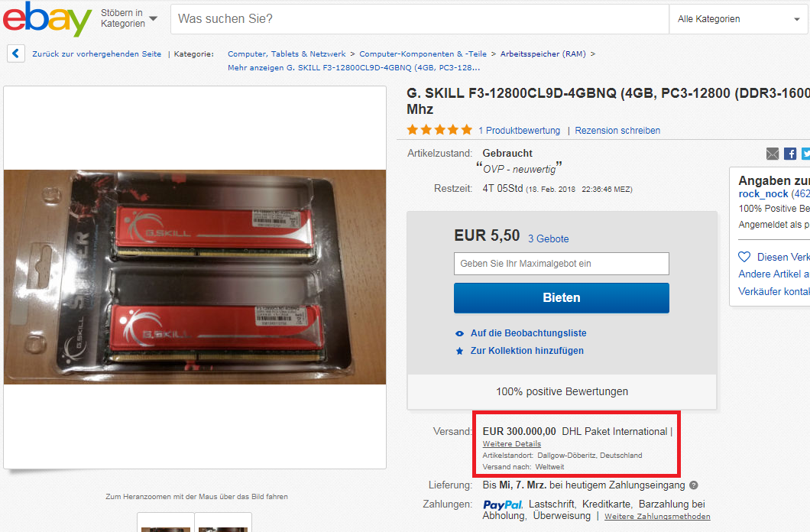The image size is (810, 532).
Task: Click the heart icon to save seller
Action: (x=744, y=257)
